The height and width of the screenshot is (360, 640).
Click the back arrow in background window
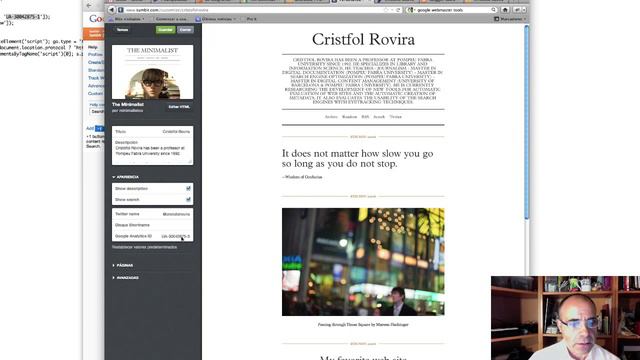click(x=89, y=5)
